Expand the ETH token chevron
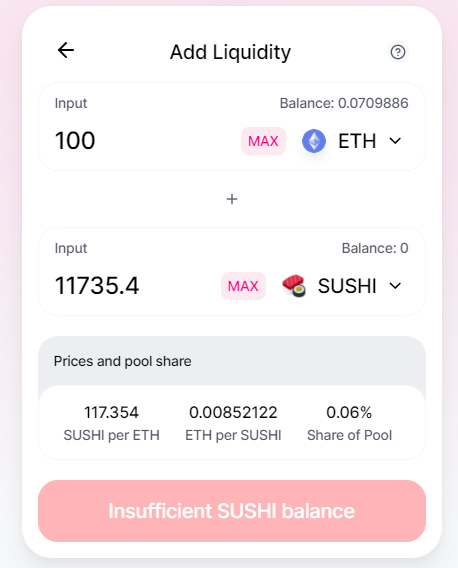Screen dimensions: 458x568 (395, 141)
